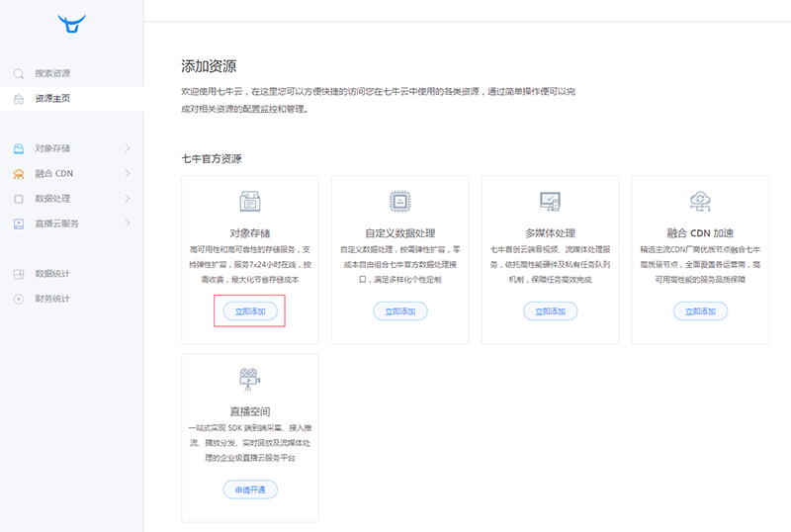Screen dimensions: 791x532
Task: Open 直播云服务 sidebar menu item
Action: click(71, 223)
